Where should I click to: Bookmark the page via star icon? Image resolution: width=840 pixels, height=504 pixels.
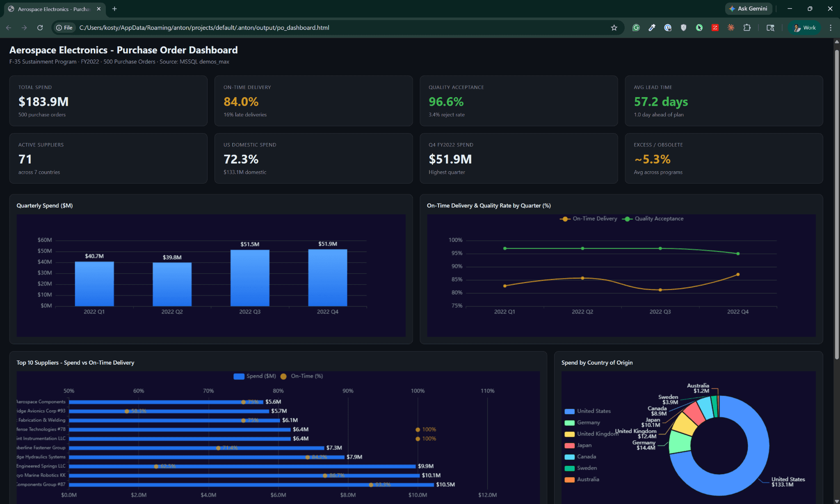pyautogui.click(x=614, y=27)
